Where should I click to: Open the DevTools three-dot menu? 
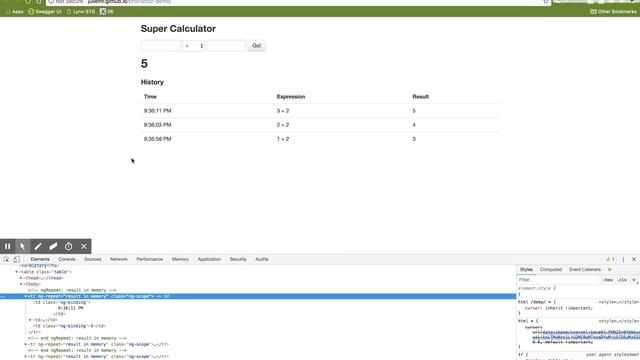pyautogui.click(x=623, y=259)
